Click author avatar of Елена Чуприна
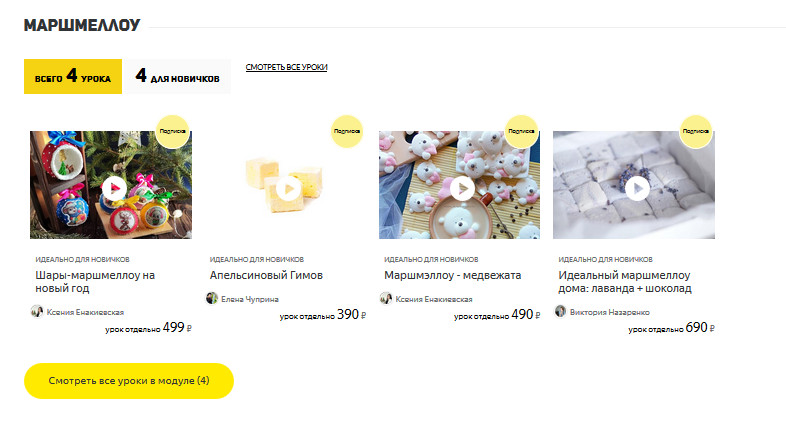The height and width of the screenshot is (430, 786). pyautogui.click(x=212, y=298)
